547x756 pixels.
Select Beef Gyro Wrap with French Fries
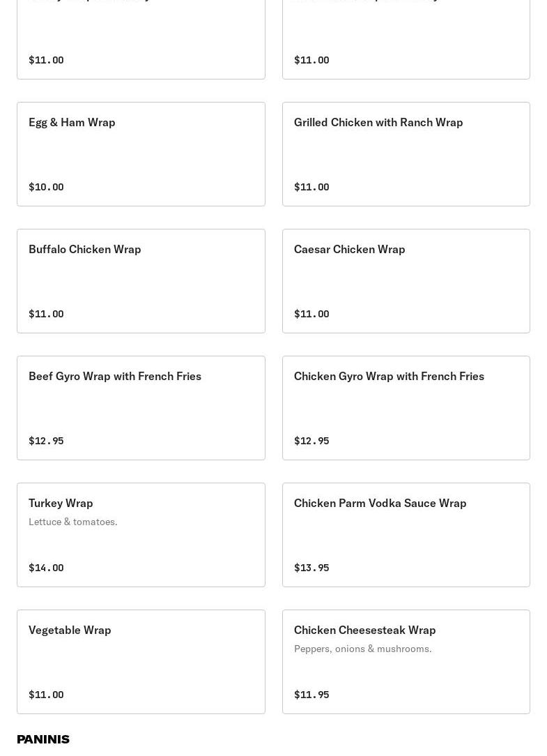tap(141, 407)
